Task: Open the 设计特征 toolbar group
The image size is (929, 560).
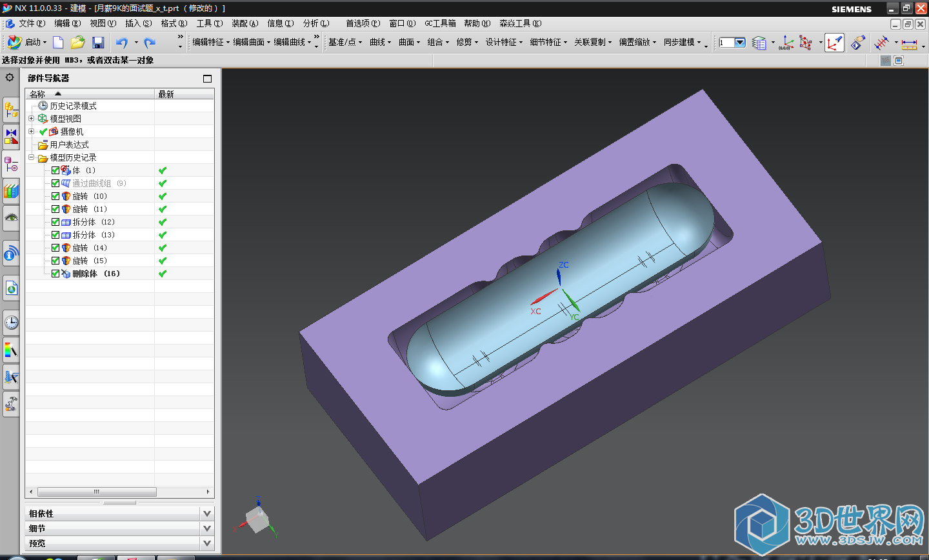Action: [504, 43]
